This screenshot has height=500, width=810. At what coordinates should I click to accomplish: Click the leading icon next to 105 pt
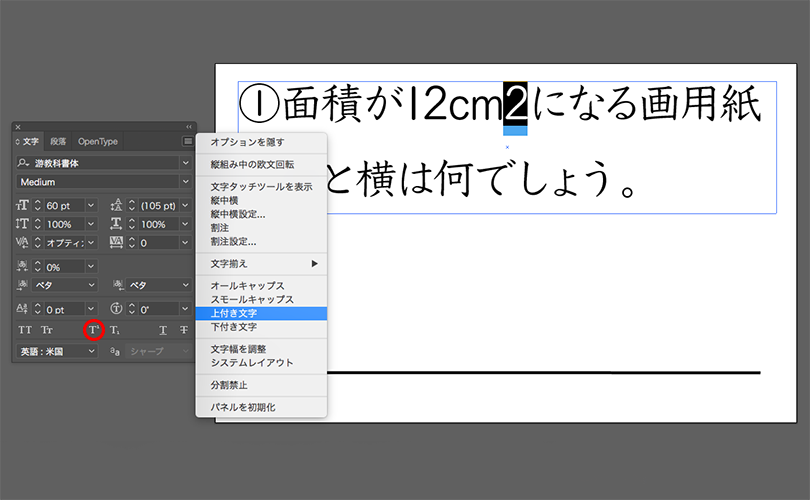(x=116, y=205)
